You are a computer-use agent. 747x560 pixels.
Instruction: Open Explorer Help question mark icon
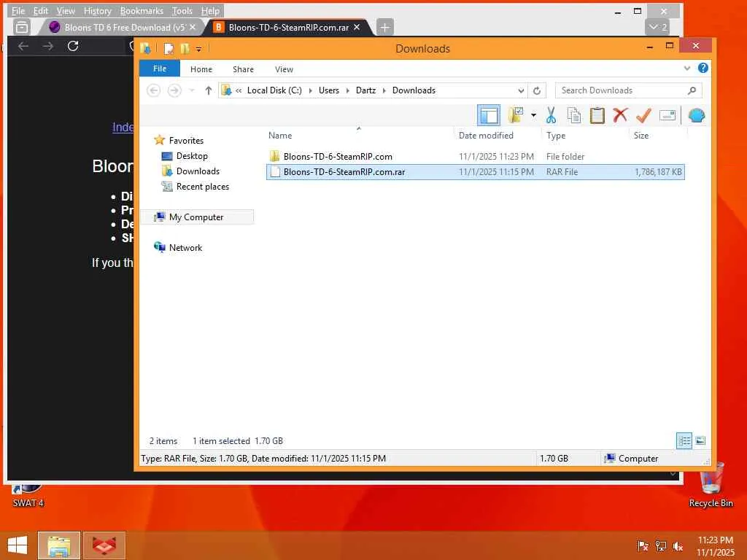[x=703, y=68]
